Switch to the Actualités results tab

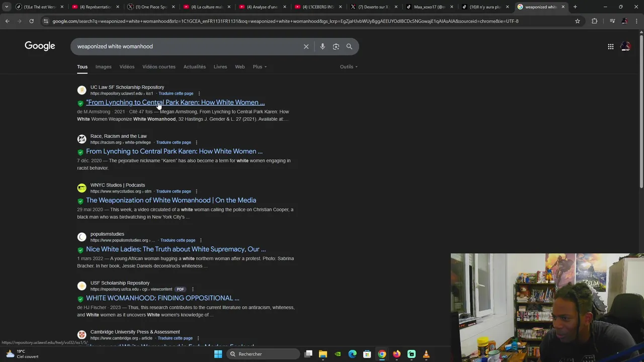(195, 67)
